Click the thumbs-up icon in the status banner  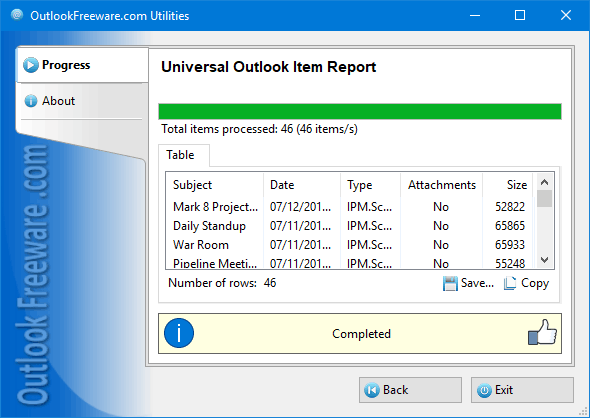point(542,332)
